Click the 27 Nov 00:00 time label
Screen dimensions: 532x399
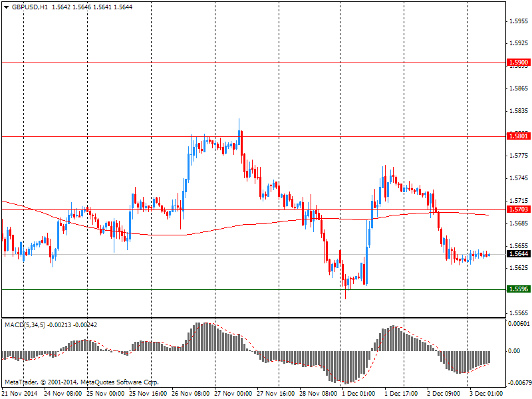point(233,394)
